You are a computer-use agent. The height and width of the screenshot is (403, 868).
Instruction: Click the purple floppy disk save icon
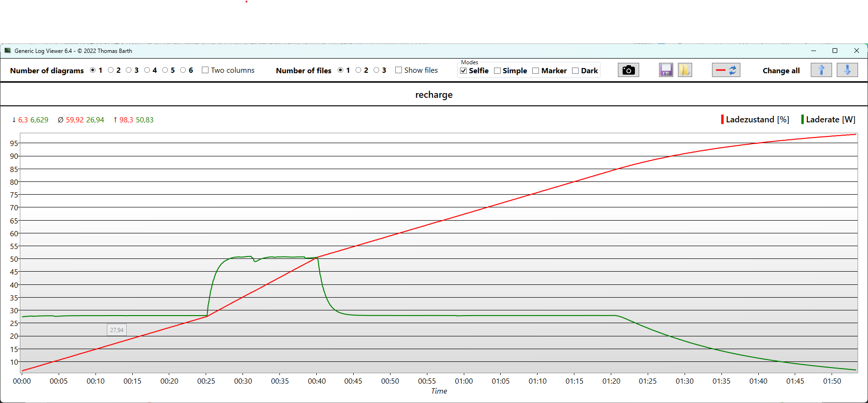coord(666,70)
